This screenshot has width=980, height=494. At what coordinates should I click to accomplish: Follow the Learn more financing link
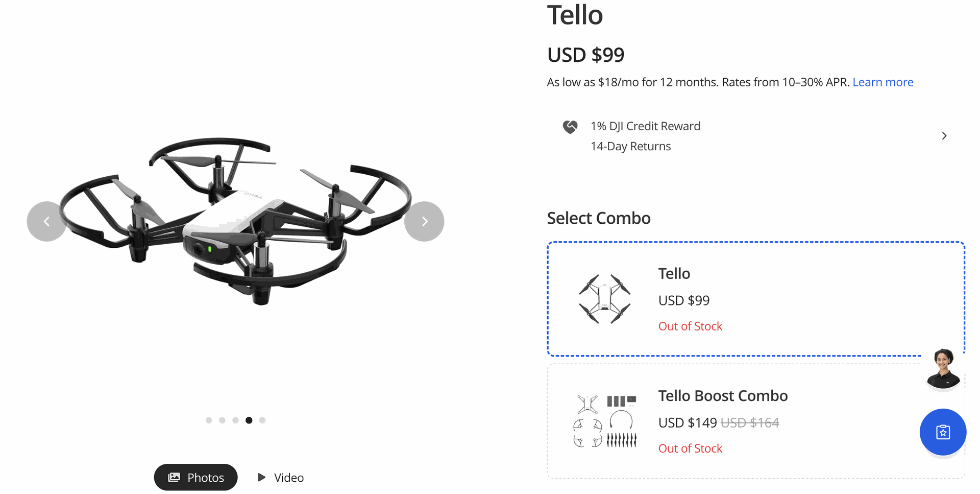(883, 82)
